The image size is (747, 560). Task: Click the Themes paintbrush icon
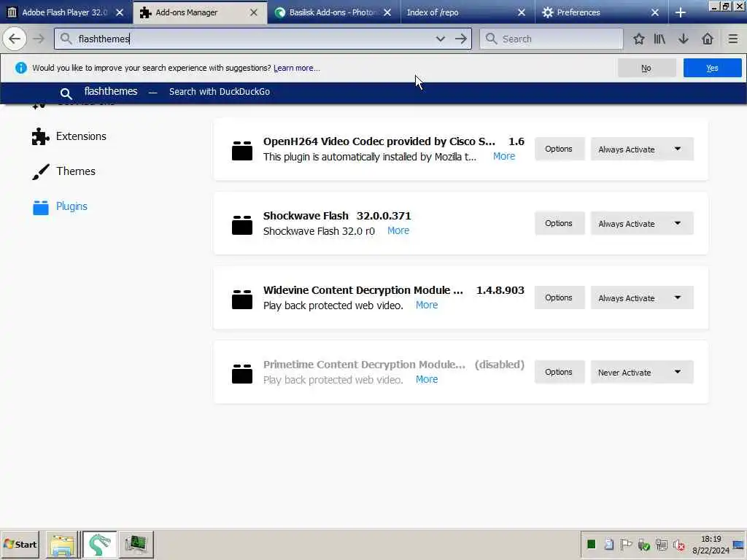(41, 172)
